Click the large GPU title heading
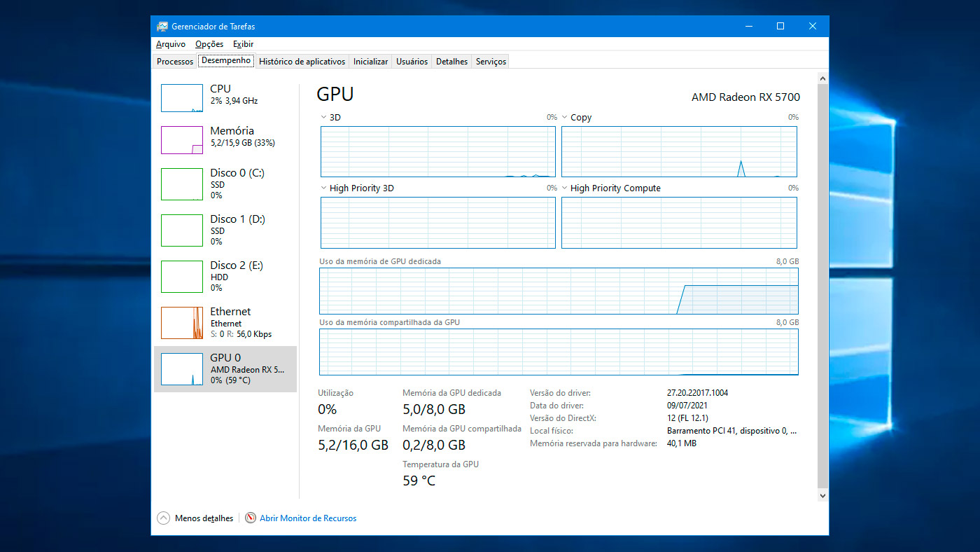 pos(335,95)
